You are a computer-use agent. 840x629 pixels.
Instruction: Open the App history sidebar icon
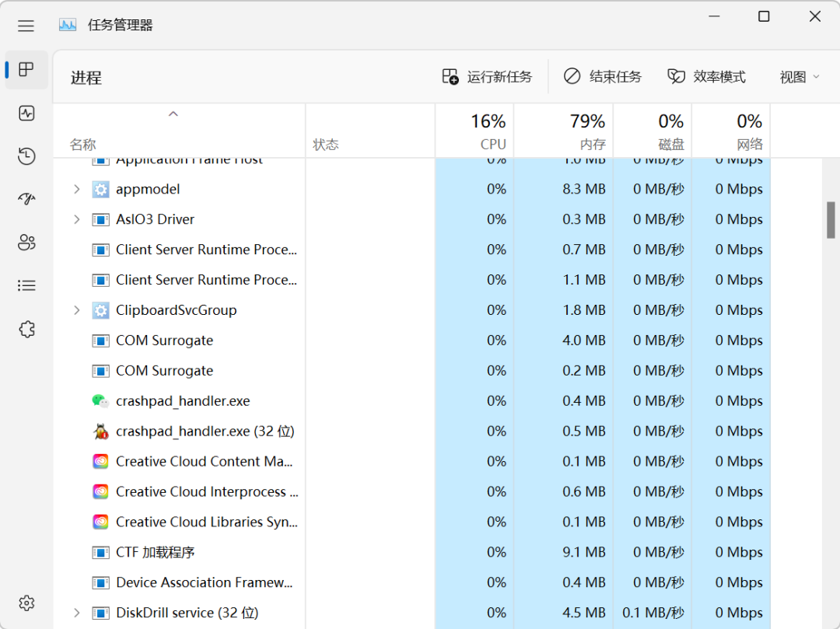click(26, 156)
